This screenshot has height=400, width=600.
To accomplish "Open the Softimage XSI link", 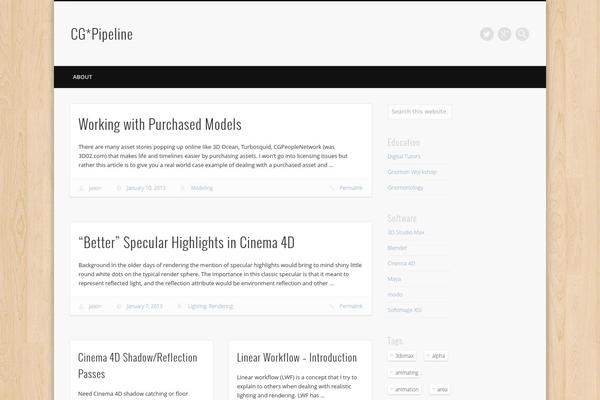I will [x=404, y=310].
